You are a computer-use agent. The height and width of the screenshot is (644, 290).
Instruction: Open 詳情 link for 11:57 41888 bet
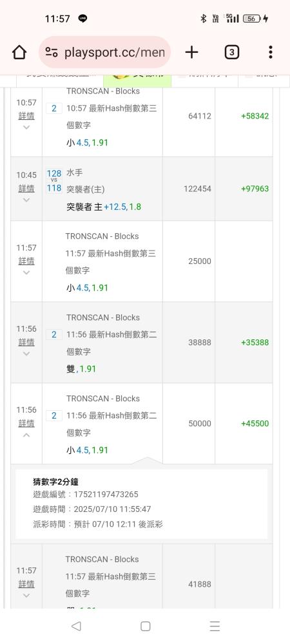[x=26, y=584]
